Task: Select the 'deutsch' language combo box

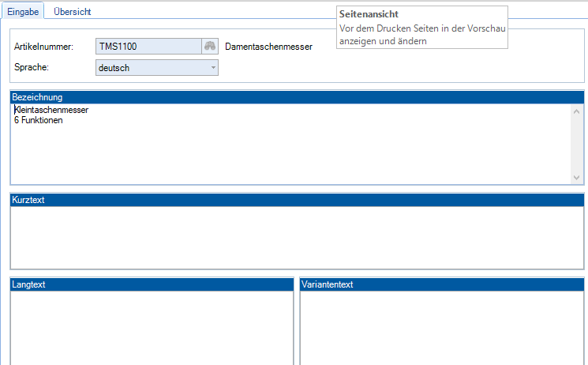Action: click(150, 68)
